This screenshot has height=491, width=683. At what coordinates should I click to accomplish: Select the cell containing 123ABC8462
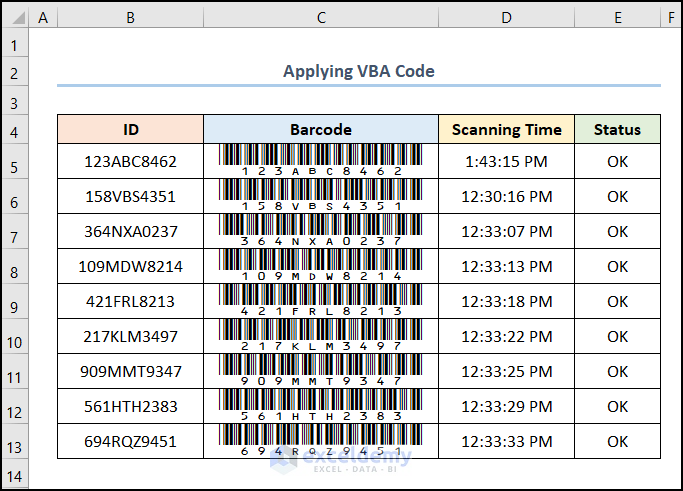pyautogui.click(x=131, y=161)
